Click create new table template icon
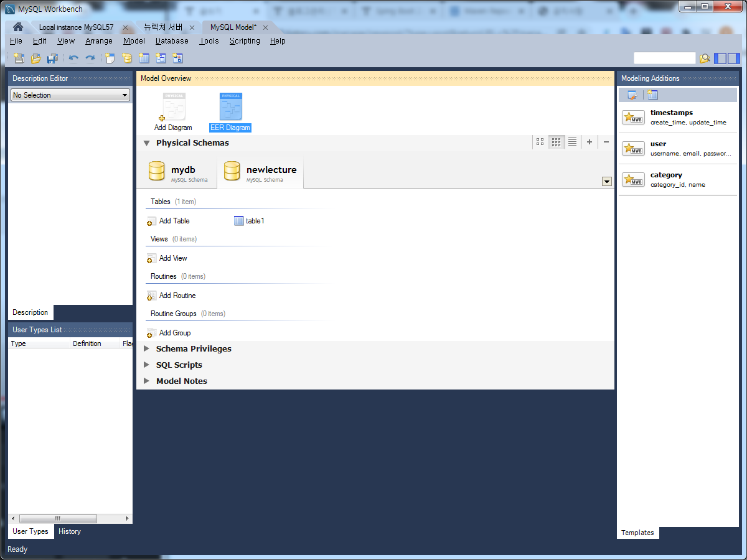Screen dimensions: 747x560 tap(652, 95)
